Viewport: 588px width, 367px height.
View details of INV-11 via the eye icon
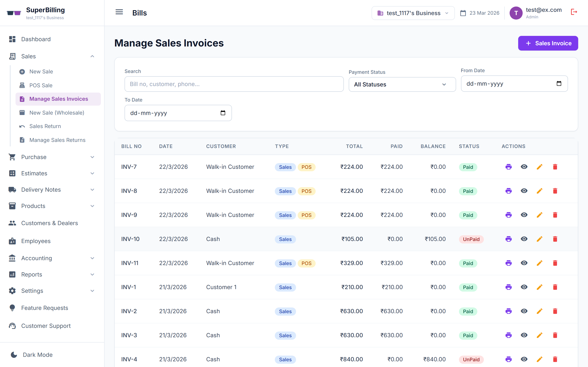(x=524, y=263)
